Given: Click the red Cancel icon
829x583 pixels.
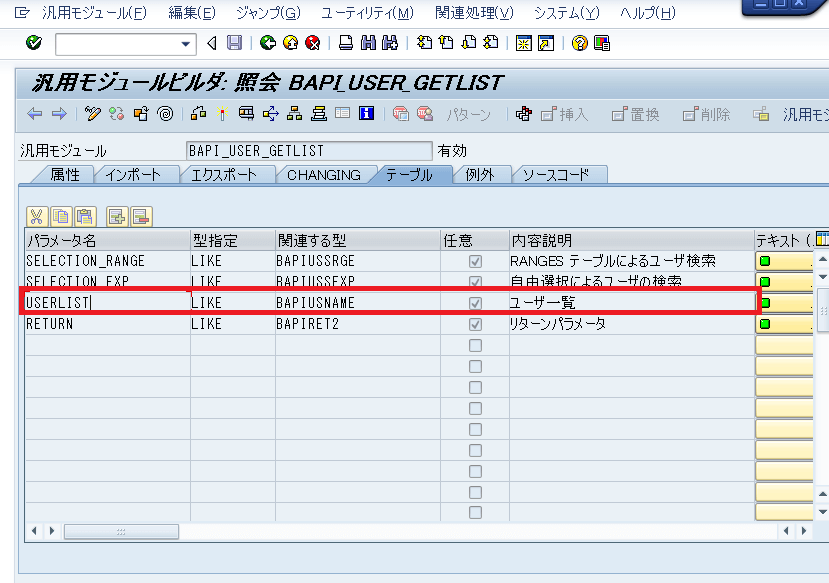Looking at the screenshot, I should (x=313, y=43).
